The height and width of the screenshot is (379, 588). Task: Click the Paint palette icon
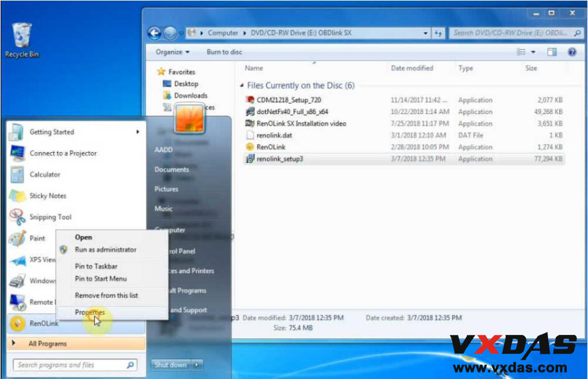pyautogui.click(x=17, y=239)
